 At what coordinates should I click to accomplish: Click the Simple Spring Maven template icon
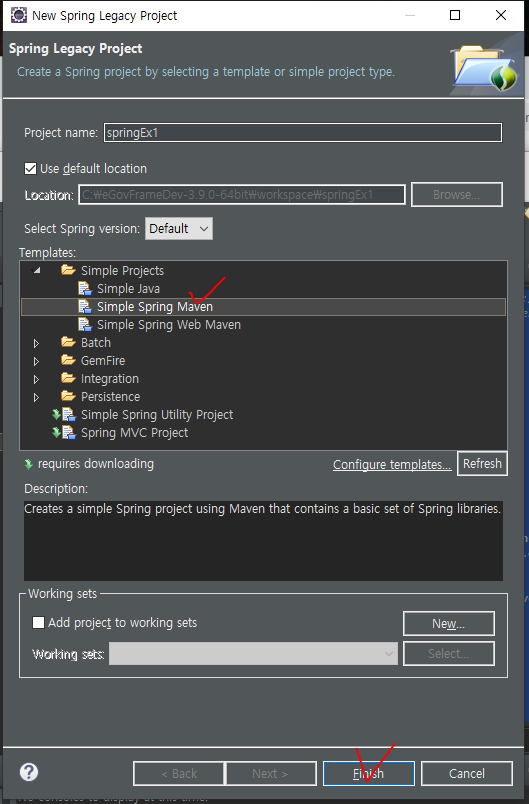[85, 306]
